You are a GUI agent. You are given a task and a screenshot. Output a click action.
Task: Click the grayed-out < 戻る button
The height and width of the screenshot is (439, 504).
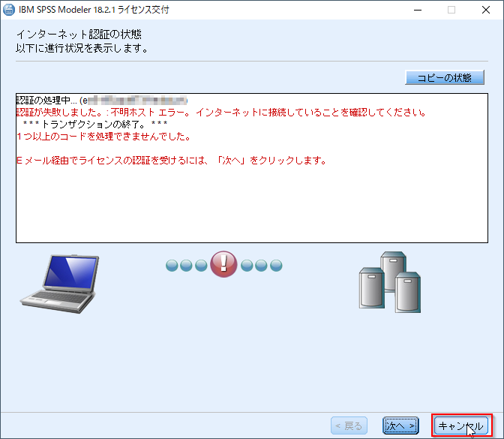(x=349, y=425)
